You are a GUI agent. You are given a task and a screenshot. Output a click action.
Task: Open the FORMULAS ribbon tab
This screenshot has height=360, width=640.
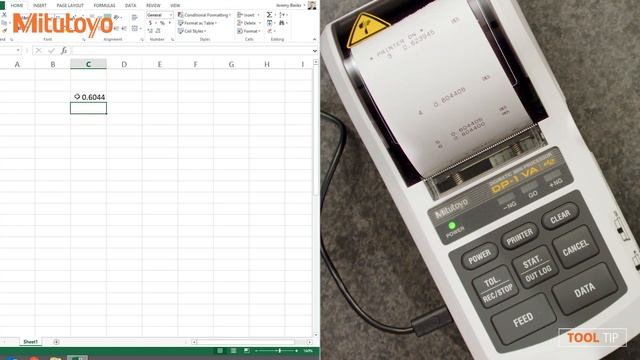pos(104,5)
